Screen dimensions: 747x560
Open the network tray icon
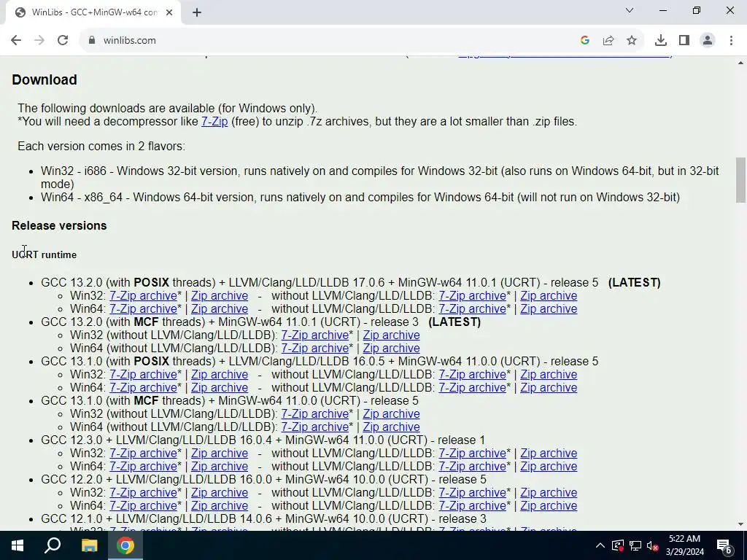[x=635, y=545]
